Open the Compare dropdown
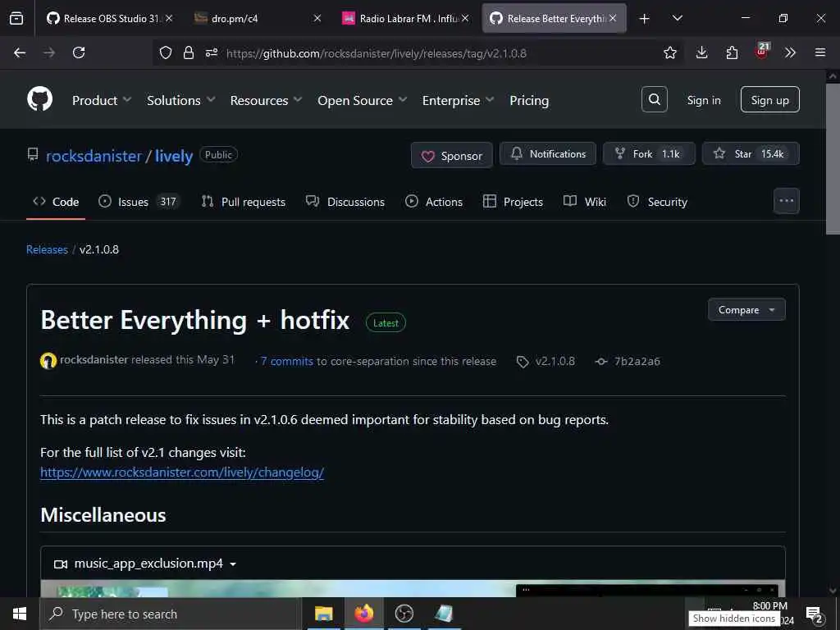The width and height of the screenshot is (840, 630). (746, 309)
